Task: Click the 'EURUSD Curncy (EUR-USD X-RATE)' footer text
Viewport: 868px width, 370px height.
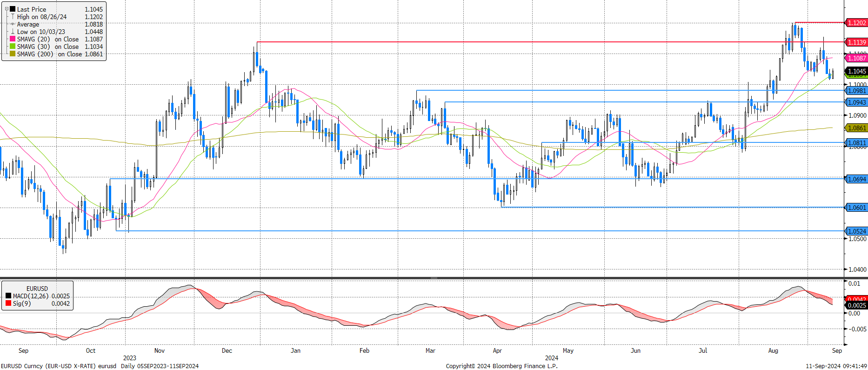Action: (48, 366)
